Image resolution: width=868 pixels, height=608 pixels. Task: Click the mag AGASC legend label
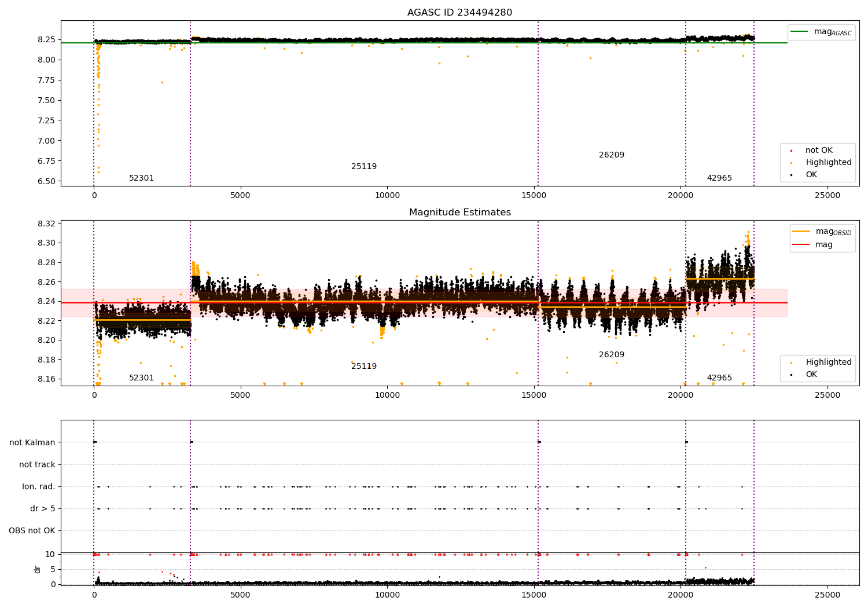833,32
